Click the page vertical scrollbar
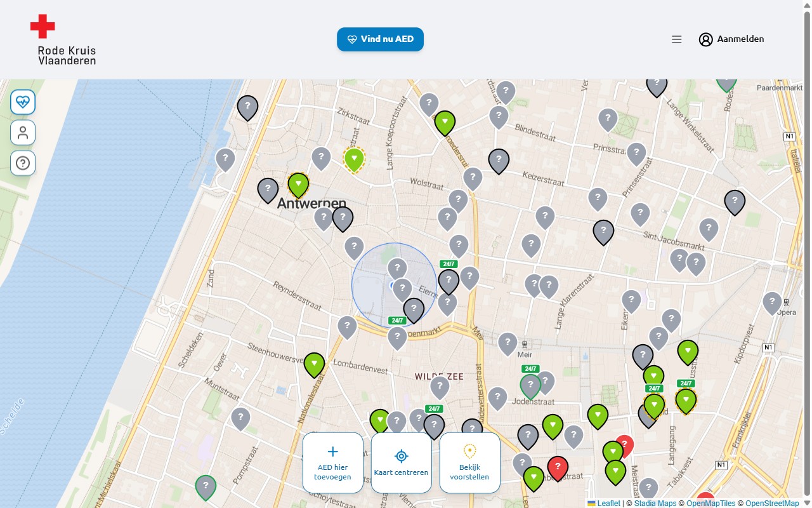Screen dimensions: 812x508 click(x=807, y=254)
